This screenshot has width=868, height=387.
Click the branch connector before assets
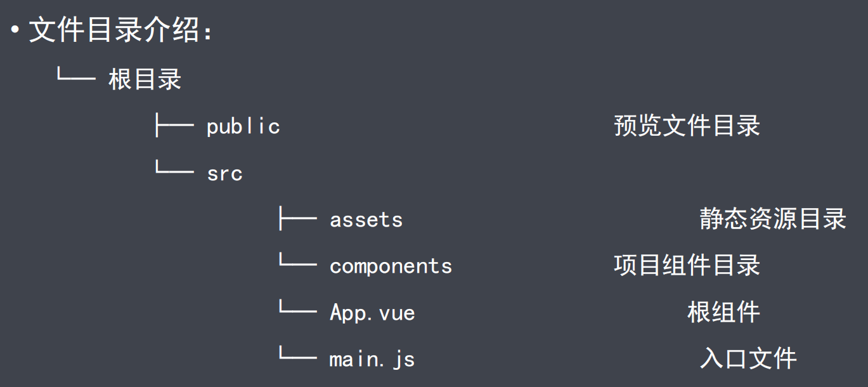[298, 218]
